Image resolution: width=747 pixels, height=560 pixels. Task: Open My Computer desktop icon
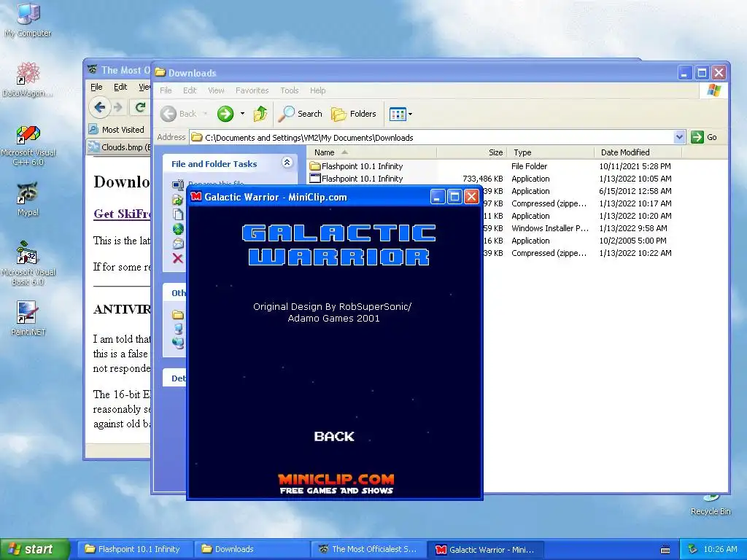pyautogui.click(x=28, y=19)
